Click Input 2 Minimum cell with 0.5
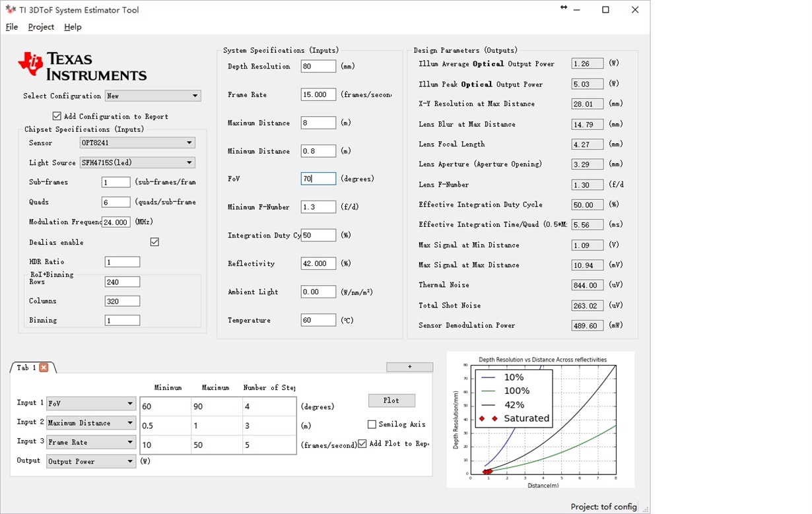 coord(166,426)
